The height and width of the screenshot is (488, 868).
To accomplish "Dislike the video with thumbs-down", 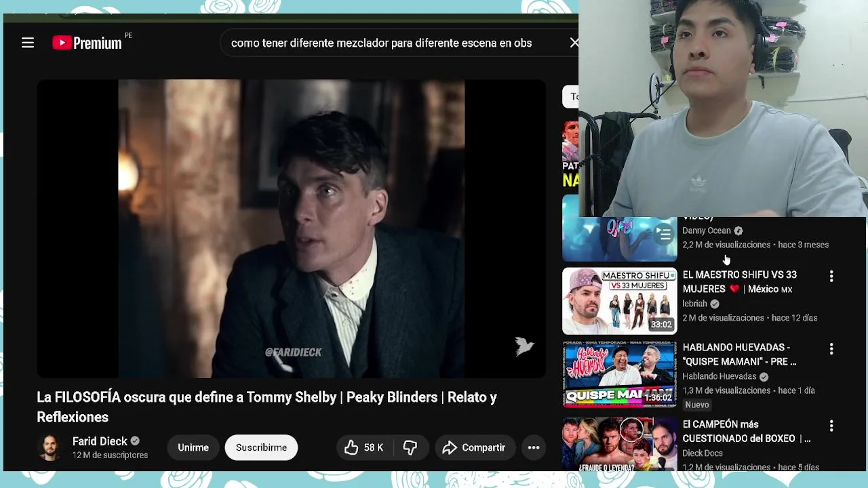I will [410, 447].
